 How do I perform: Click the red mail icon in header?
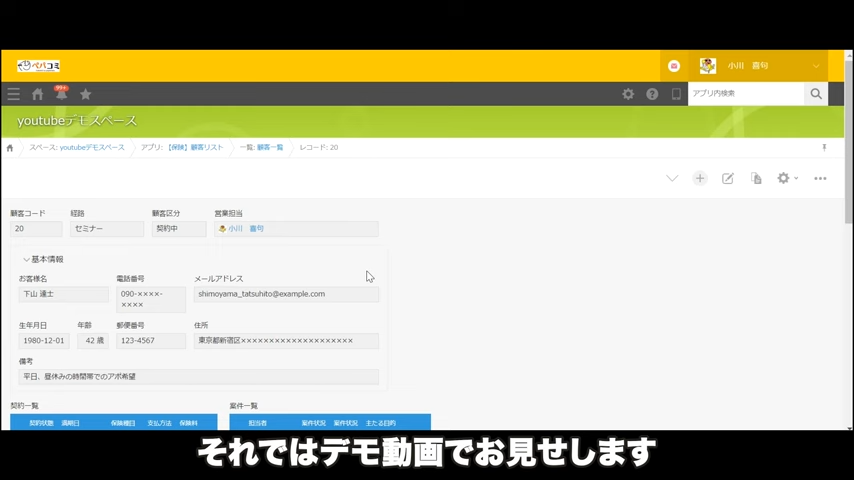pos(674,66)
